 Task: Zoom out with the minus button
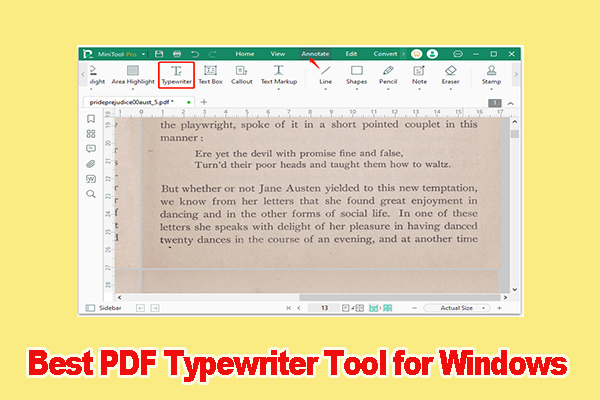point(414,308)
